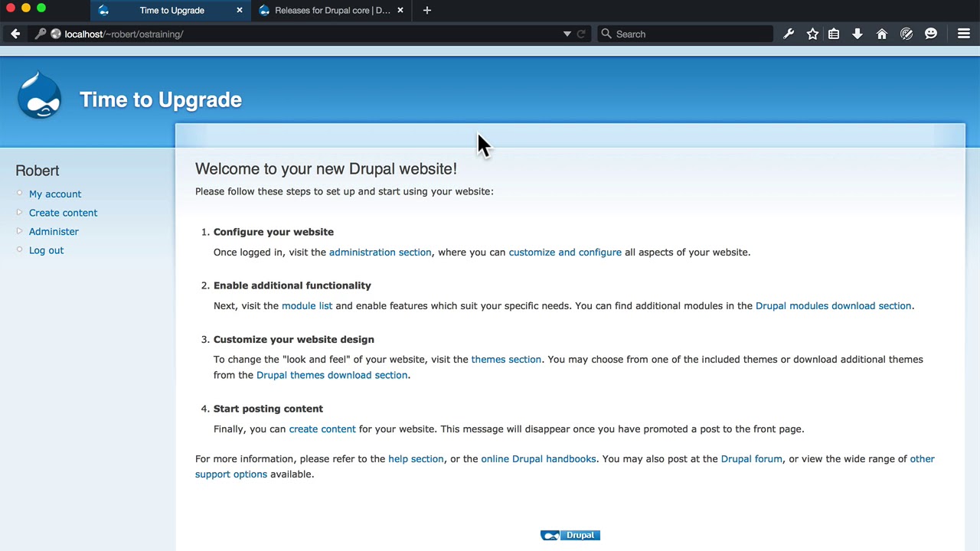Bookmark this page with the star icon
This screenshot has width=980, height=551.
point(812,34)
